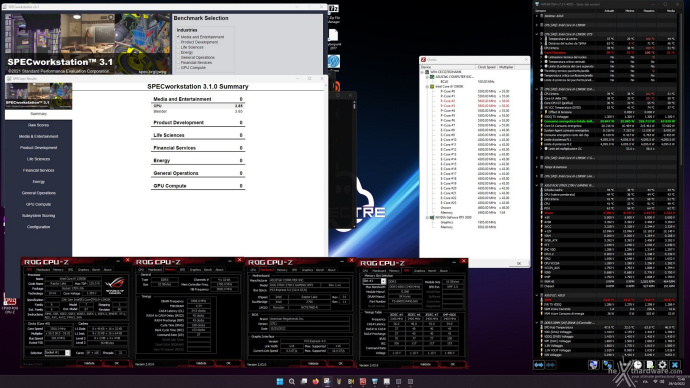This screenshot has width=690, height=388.
Task: Click Validate in first CPU-Z window
Action: 89,363
